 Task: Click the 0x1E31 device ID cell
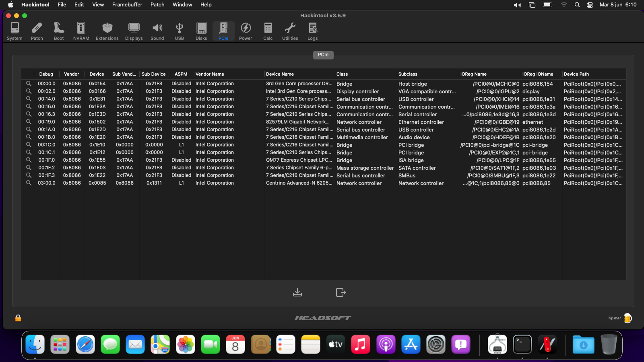[97, 99]
